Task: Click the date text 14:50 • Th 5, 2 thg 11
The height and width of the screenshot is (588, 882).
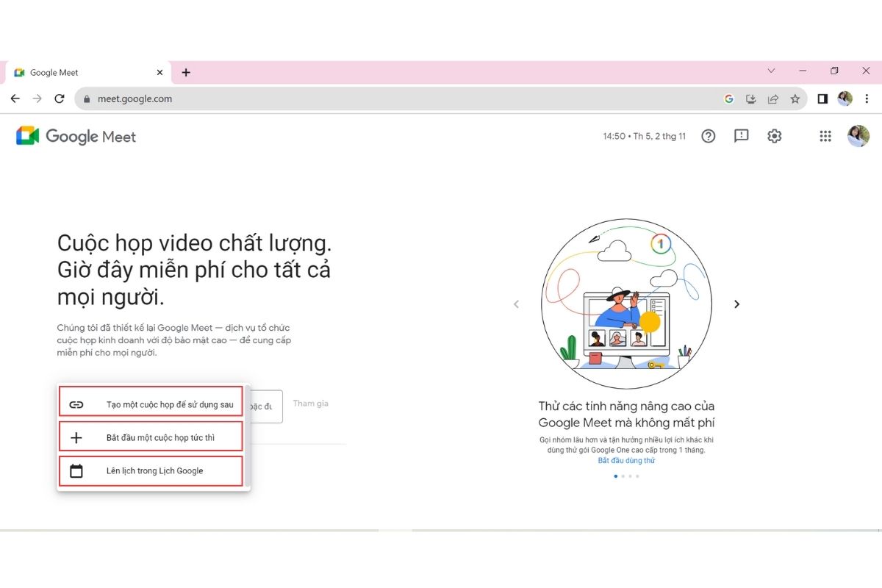Action: 644,136
